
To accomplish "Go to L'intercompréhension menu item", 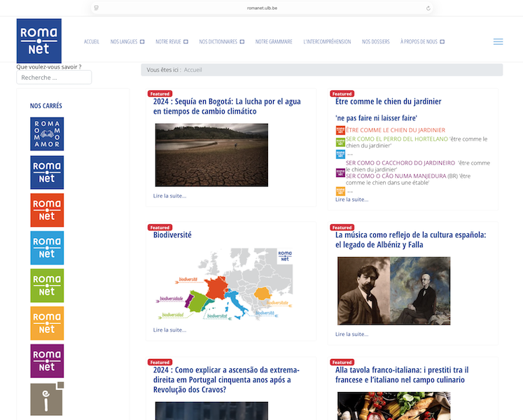I will (327, 42).
